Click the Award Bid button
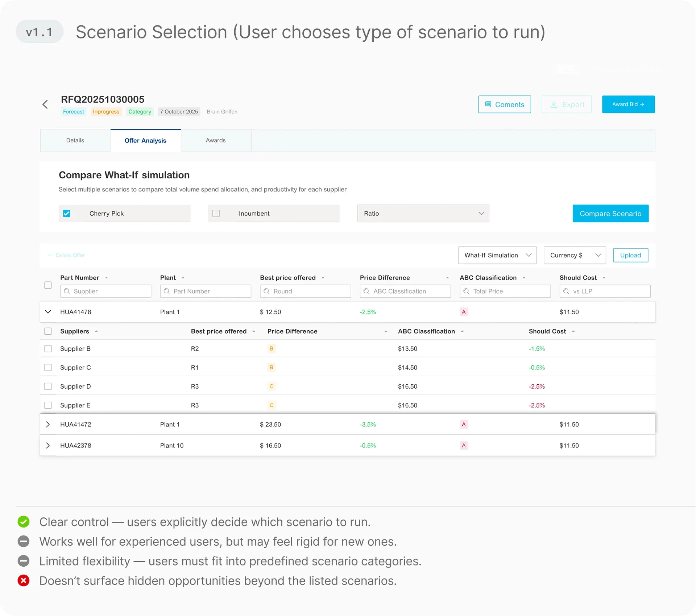 (x=628, y=104)
